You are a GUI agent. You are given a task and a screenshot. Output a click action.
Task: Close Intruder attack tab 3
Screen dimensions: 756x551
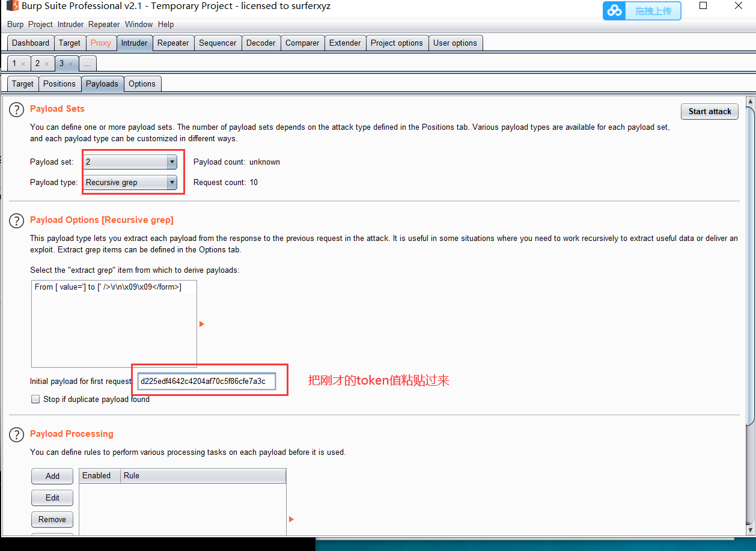coord(70,64)
